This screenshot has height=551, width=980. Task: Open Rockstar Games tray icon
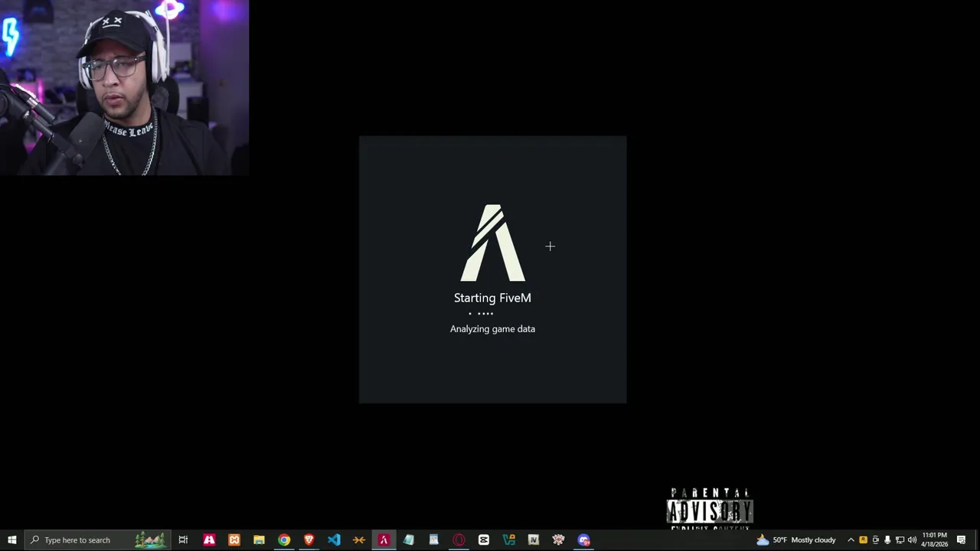(863, 540)
